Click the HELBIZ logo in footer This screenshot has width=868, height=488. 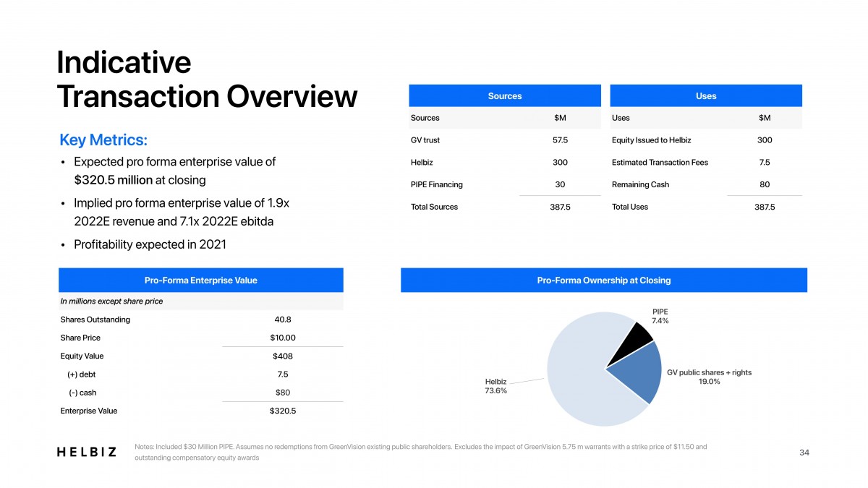pyautogui.click(x=86, y=452)
